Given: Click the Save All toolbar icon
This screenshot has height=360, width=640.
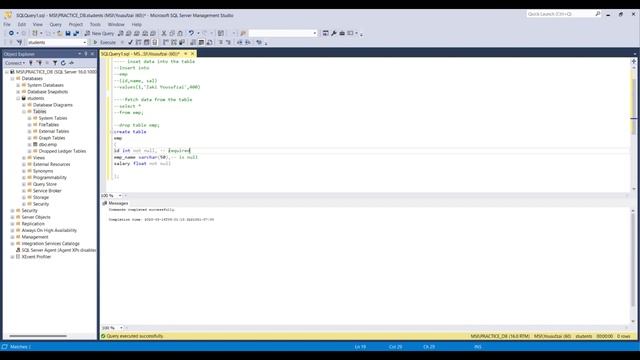Looking at the screenshot, I should 76,33.
